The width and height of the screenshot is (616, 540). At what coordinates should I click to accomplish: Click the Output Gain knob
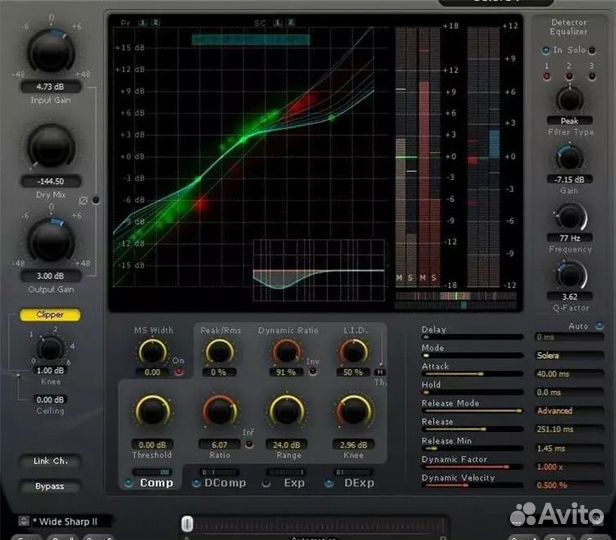(51, 241)
